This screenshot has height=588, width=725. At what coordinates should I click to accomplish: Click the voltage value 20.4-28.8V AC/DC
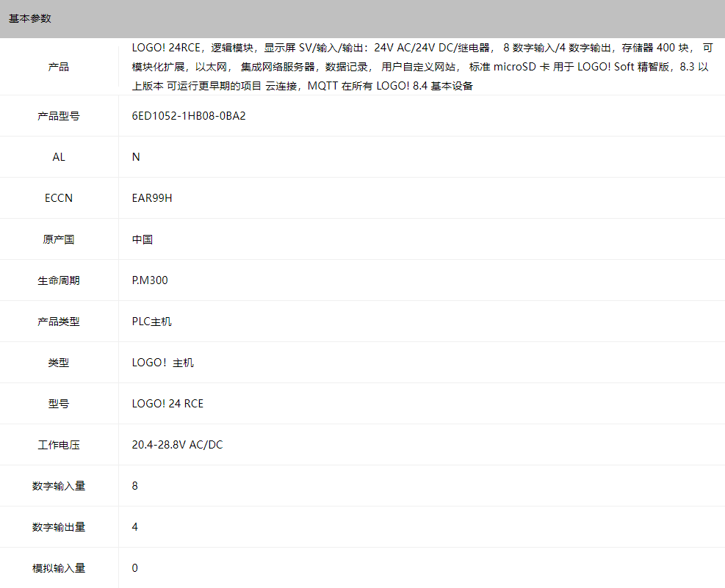[x=178, y=445]
